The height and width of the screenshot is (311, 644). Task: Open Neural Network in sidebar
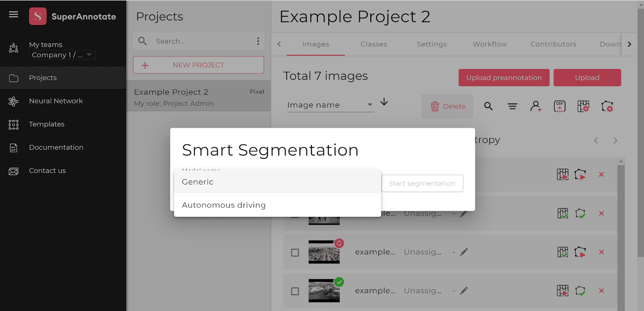point(63,101)
